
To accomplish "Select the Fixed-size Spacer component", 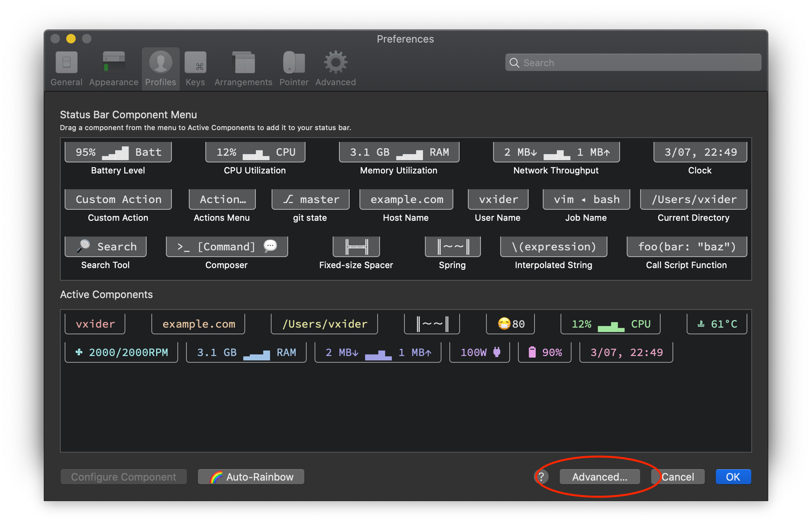I will tap(356, 247).
